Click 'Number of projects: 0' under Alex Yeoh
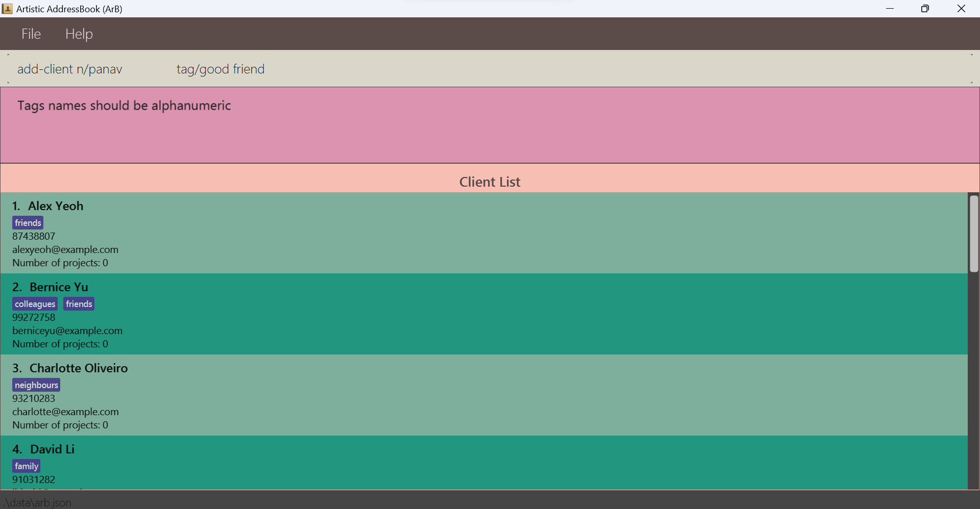980x509 pixels. click(60, 263)
